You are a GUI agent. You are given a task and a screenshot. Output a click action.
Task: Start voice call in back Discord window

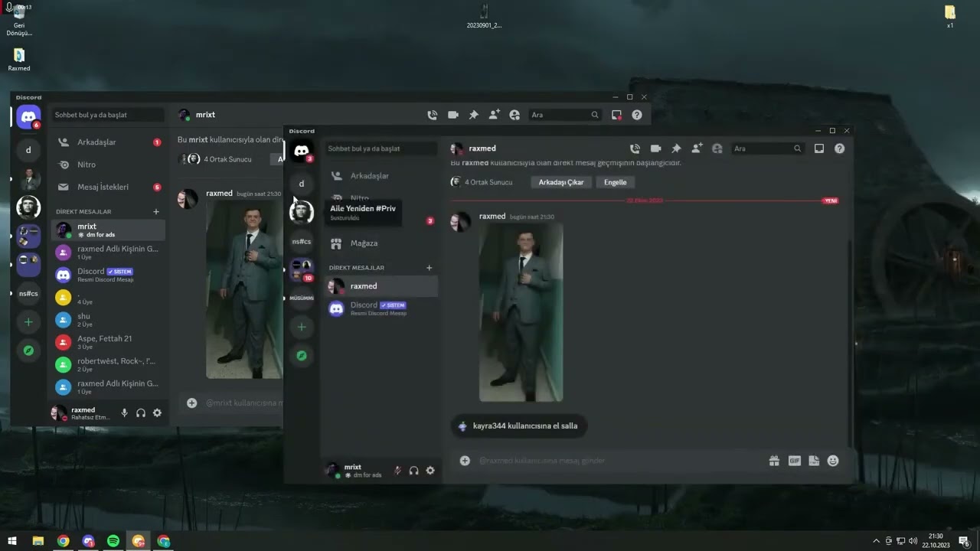point(433,115)
